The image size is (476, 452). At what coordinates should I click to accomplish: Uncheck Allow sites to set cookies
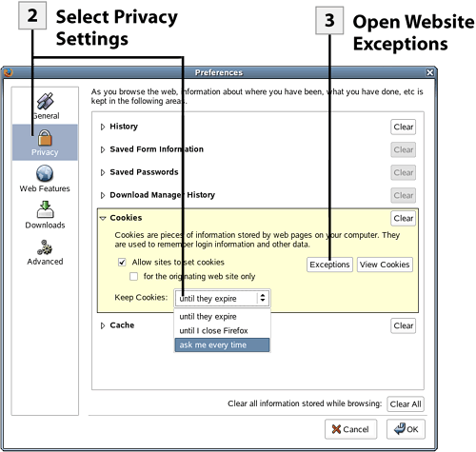click(x=122, y=263)
